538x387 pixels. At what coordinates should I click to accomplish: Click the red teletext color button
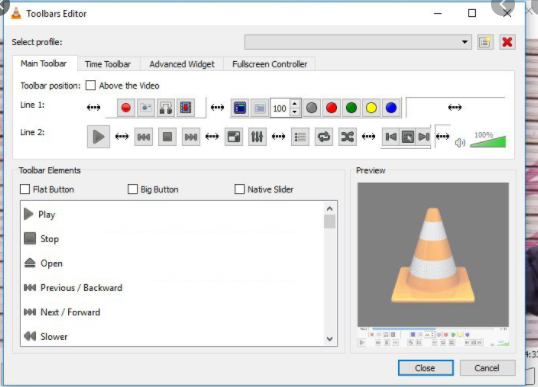coord(331,108)
